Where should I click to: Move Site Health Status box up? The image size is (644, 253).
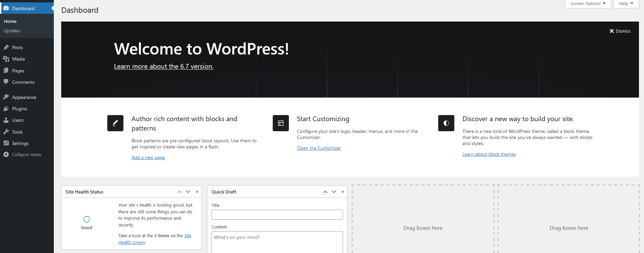(180, 192)
